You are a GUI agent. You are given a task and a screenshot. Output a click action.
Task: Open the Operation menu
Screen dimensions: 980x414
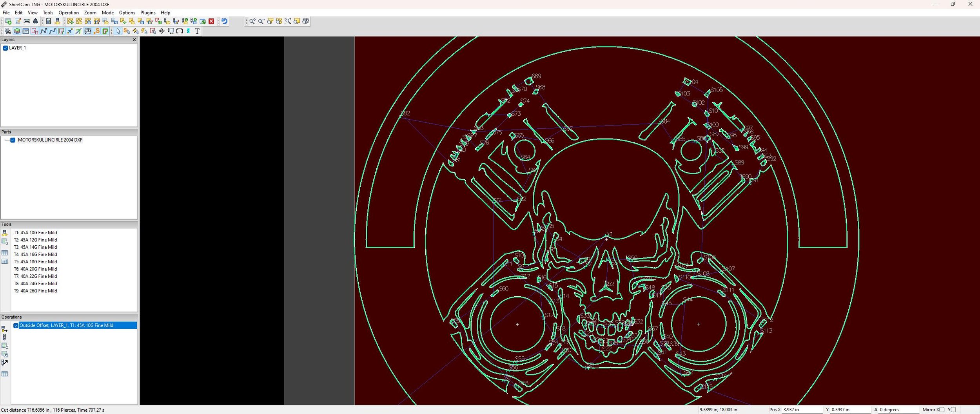[x=69, y=13]
